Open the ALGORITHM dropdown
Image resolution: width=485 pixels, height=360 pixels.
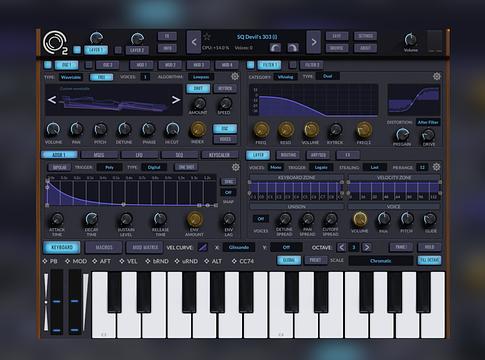tap(201, 77)
